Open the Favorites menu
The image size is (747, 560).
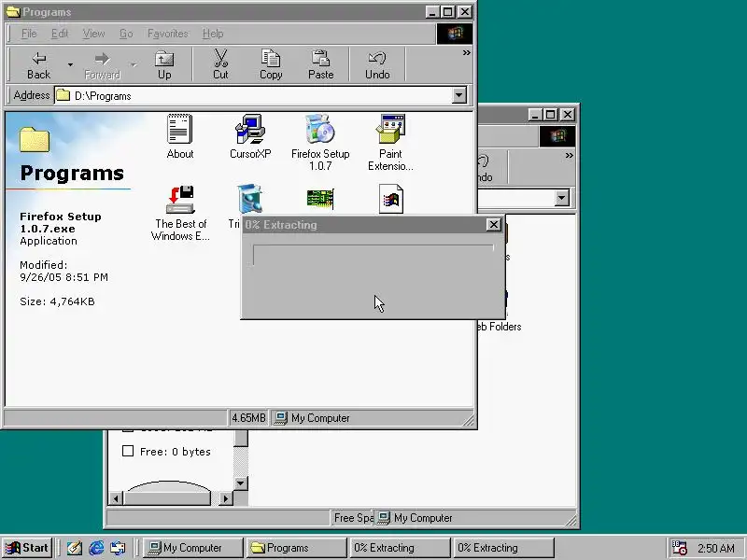point(168,34)
